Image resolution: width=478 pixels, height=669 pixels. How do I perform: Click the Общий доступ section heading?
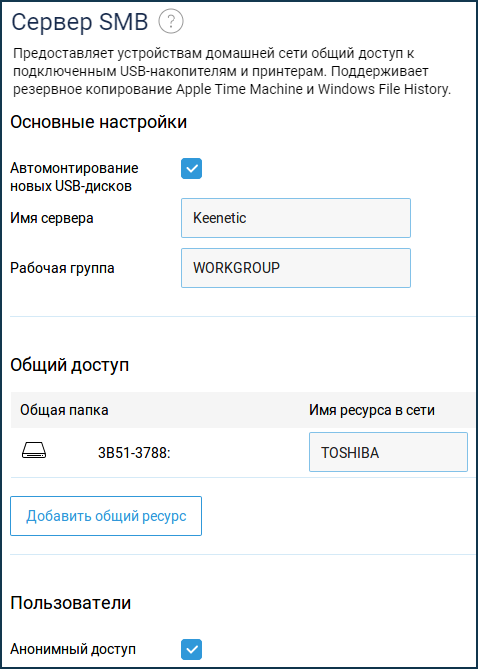pyautogui.click(x=70, y=365)
